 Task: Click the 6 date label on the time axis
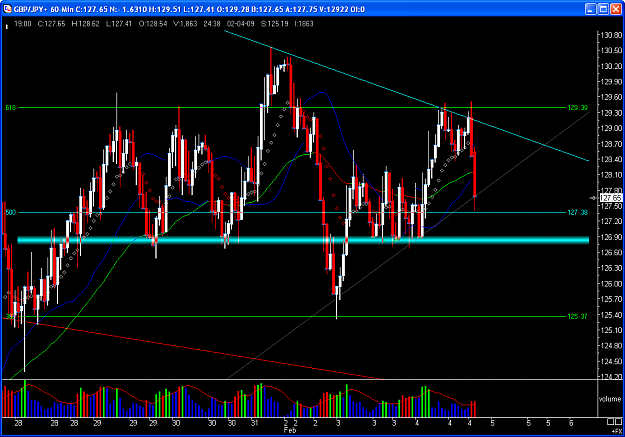[571, 423]
